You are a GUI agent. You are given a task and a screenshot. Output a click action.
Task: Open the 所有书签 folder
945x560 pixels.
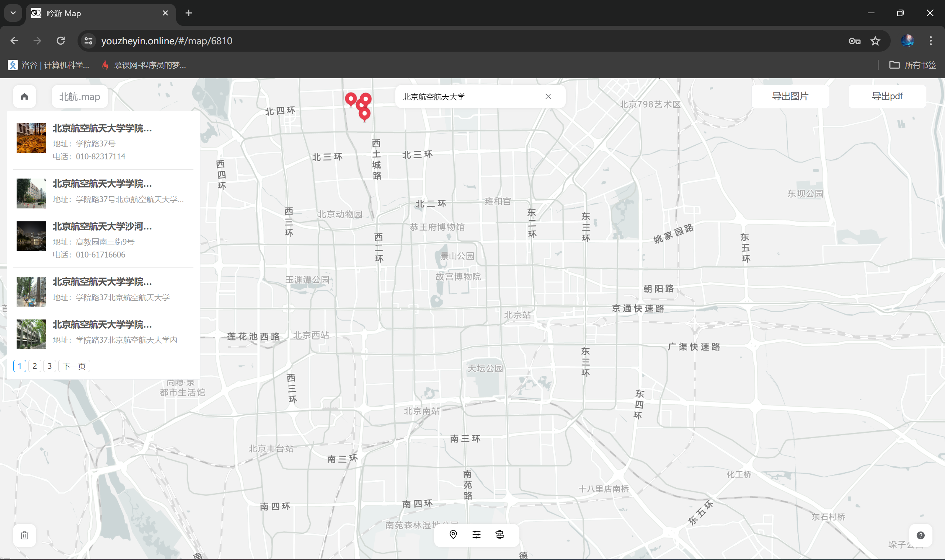coord(913,65)
